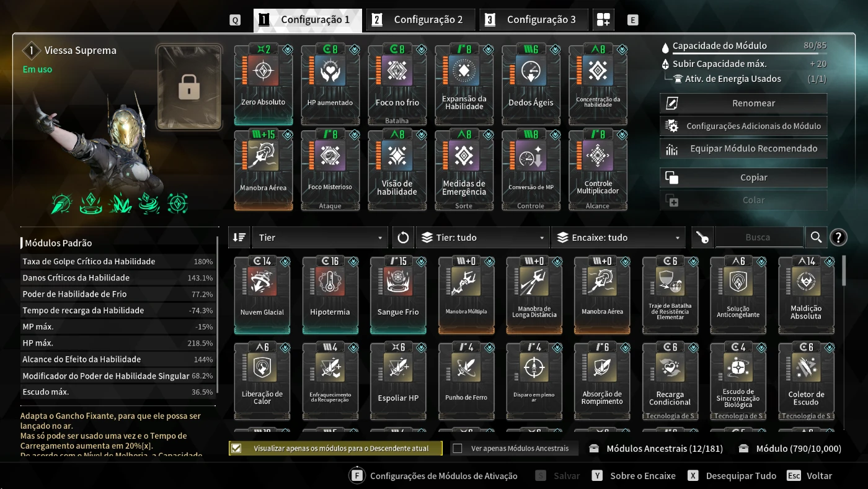Image resolution: width=868 pixels, height=489 pixels.
Task: Click the key icon next to search box
Action: pos(702,238)
